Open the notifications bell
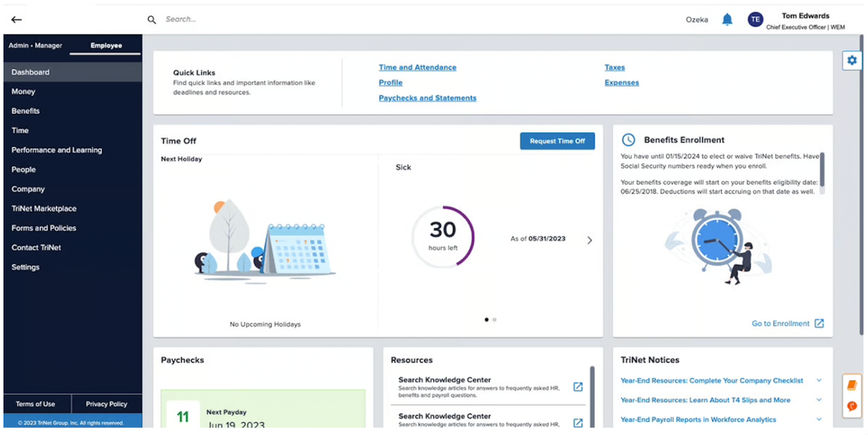868x435 pixels. [x=728, y=20]
